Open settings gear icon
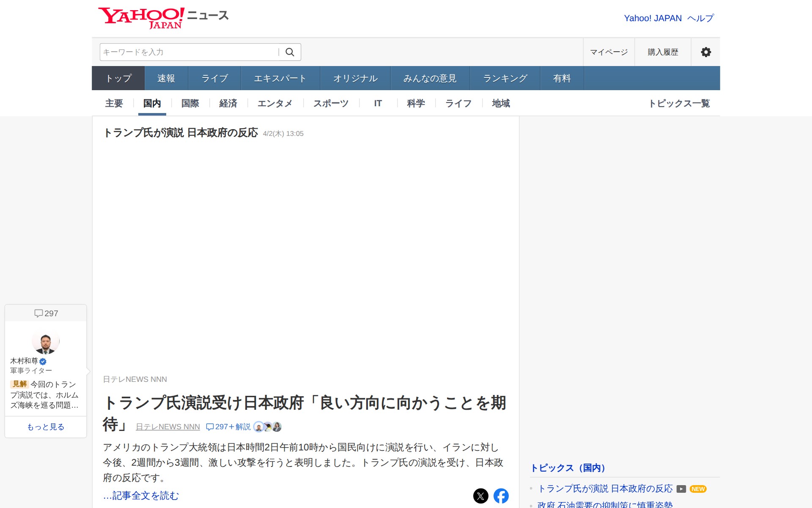812x508 pixels. (x=705, y=52)
